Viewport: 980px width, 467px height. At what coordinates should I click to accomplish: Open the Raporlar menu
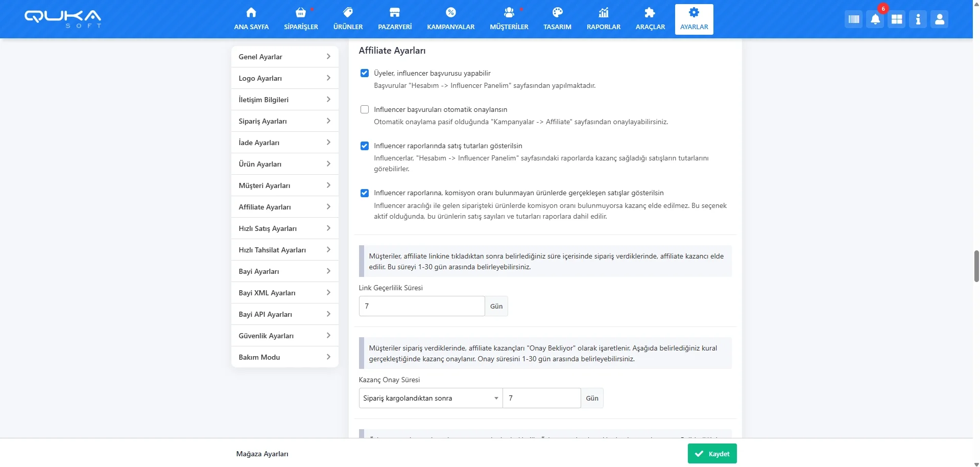[603, 19]
